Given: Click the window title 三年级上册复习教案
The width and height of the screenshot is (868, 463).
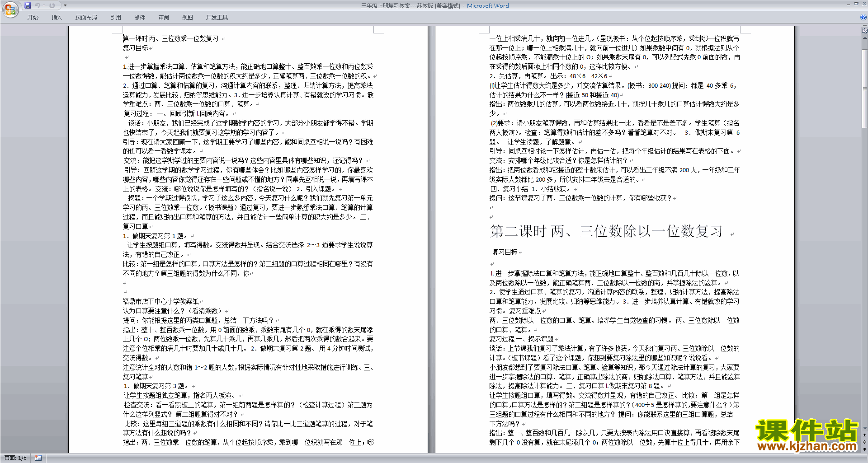Looking at the screenshot, I should point(410,6).
